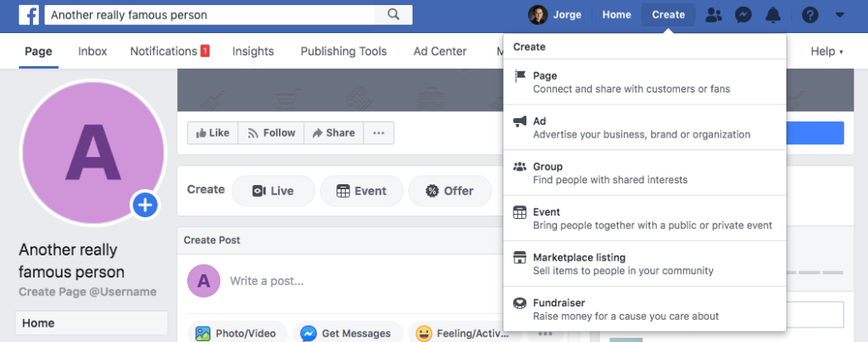
Task: Open the Quick Help question mark icon
Action: [x=810, y=15]
